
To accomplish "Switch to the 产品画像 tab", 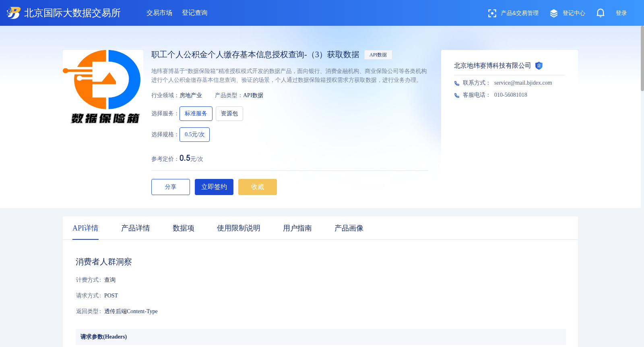I will click(x=349, y=228).
